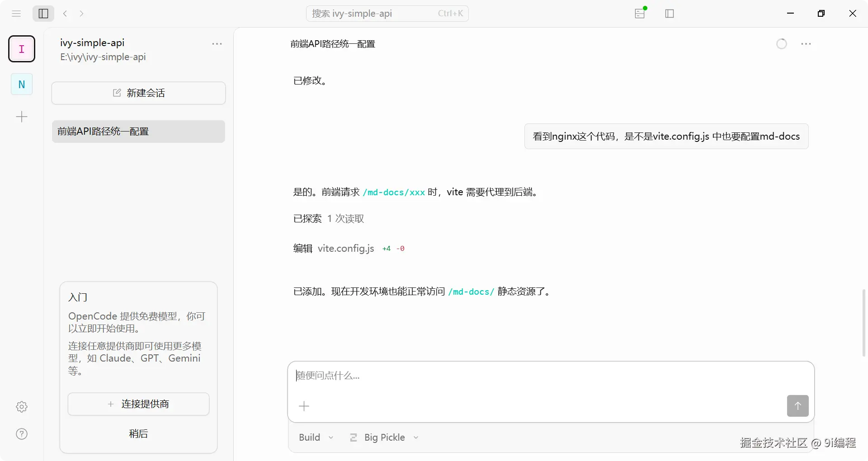Click the 新建会话 button
The height and width of the screenshot is (461, 868).
point(138,93)
